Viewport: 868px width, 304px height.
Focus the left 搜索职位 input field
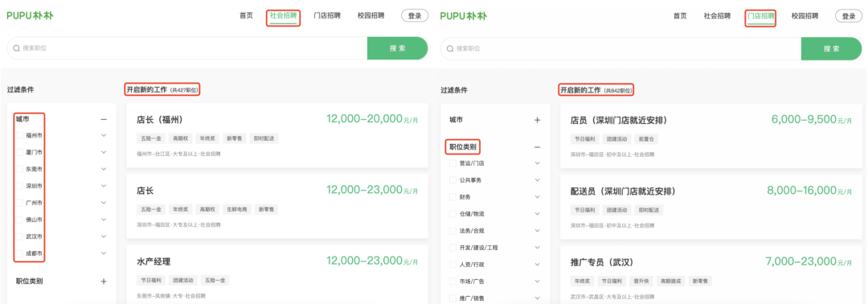pos(187,48)
